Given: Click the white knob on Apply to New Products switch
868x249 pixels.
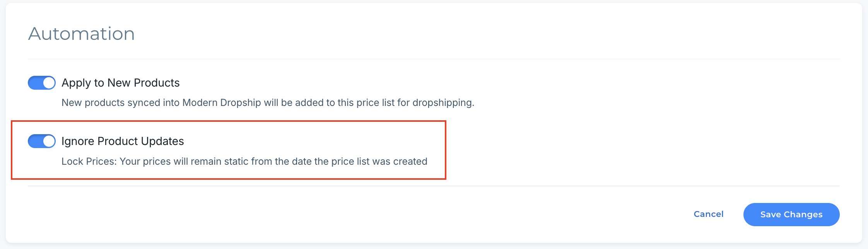Looking at the screenshot, I should tap(49, 83).
